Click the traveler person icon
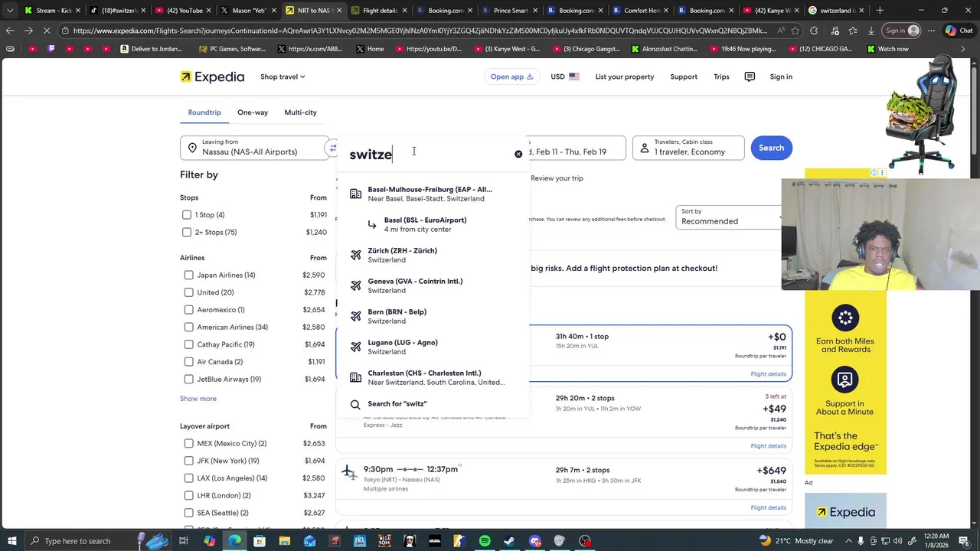The height and width of the screenshot is (551, 980). (x=644, y=148)
